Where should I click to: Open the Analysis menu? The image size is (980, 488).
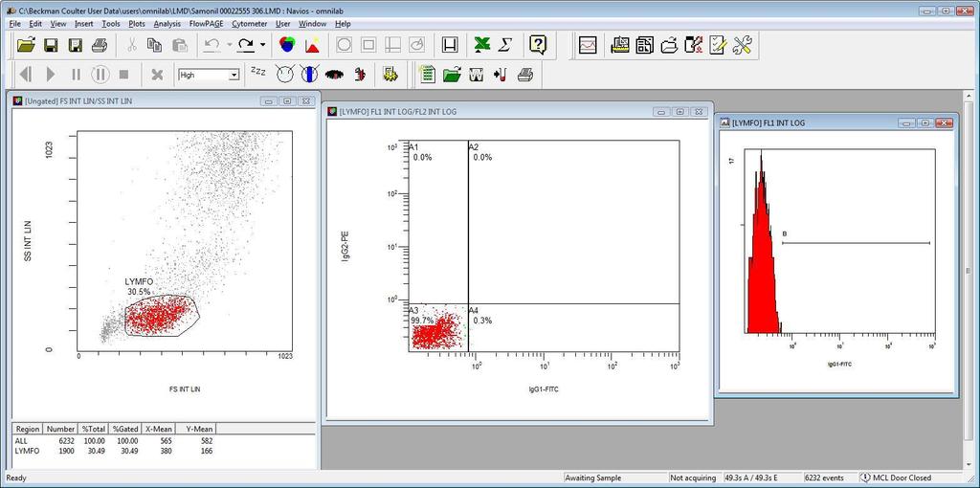tap(167, 24)
